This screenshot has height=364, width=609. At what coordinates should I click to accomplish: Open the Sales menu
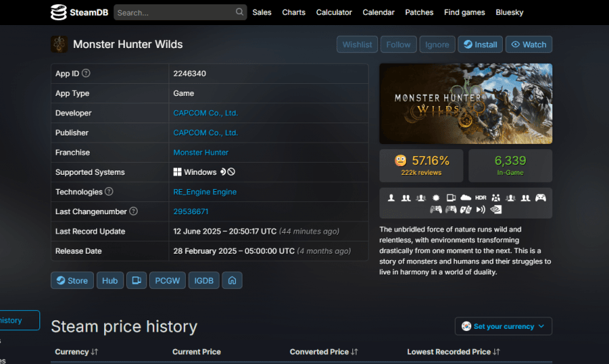tap(262, 12)
